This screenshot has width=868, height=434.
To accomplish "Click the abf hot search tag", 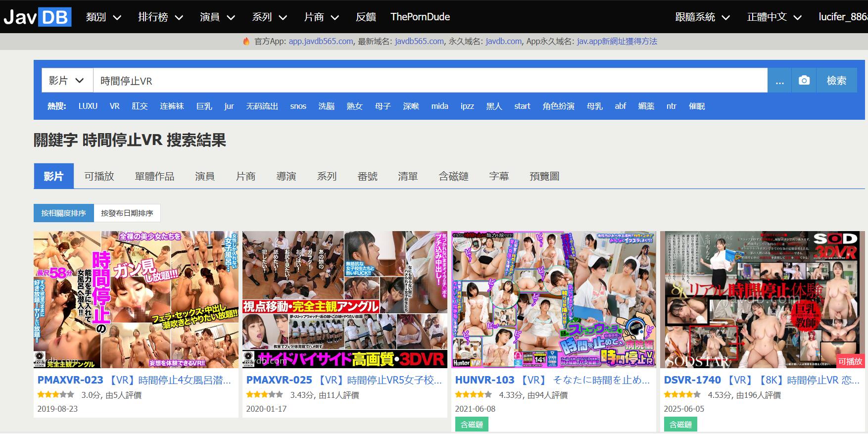I will point(620,106).
